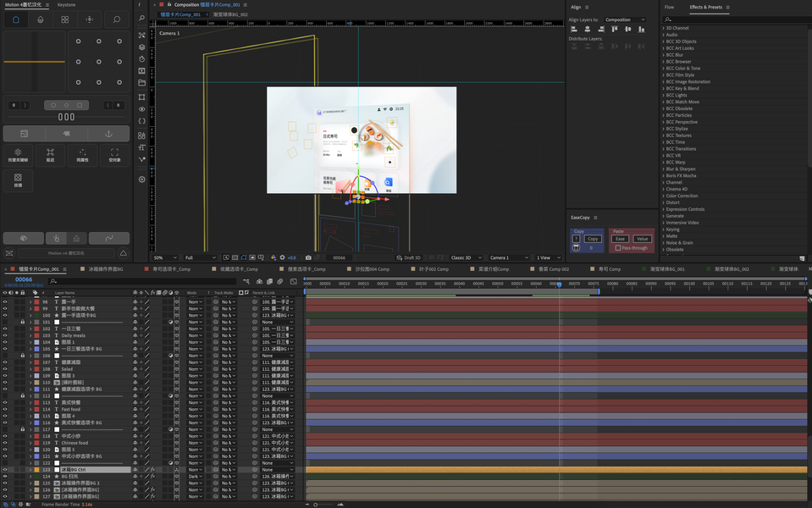Click the align left edges icon
Screen dimensions: 812x508
(574, 30)
